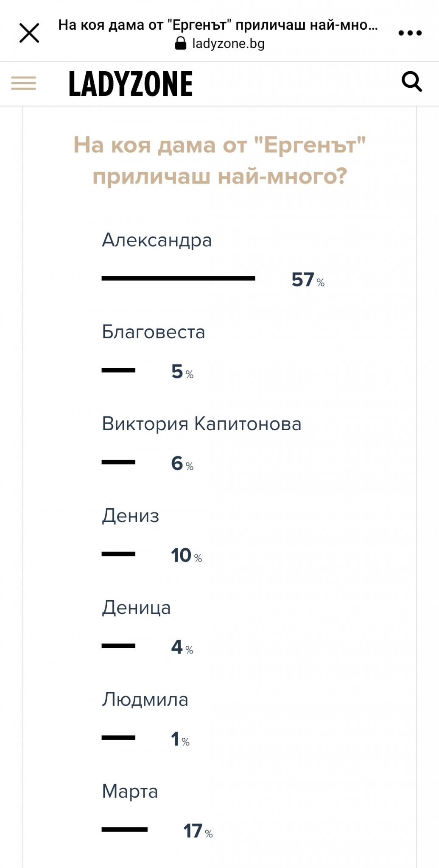Open the three-dot browser options menu
The width and height of the screenshot is (439, 868).
tap(410, 33)
